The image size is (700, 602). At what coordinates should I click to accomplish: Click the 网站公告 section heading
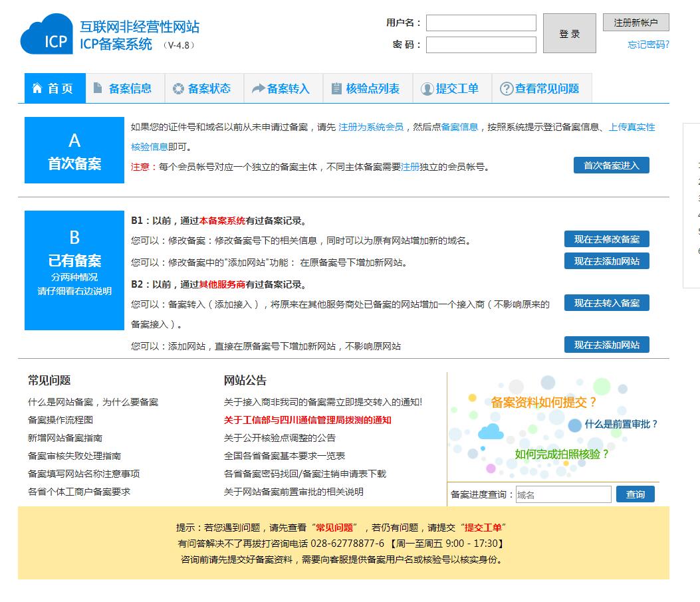click(245, 380)
